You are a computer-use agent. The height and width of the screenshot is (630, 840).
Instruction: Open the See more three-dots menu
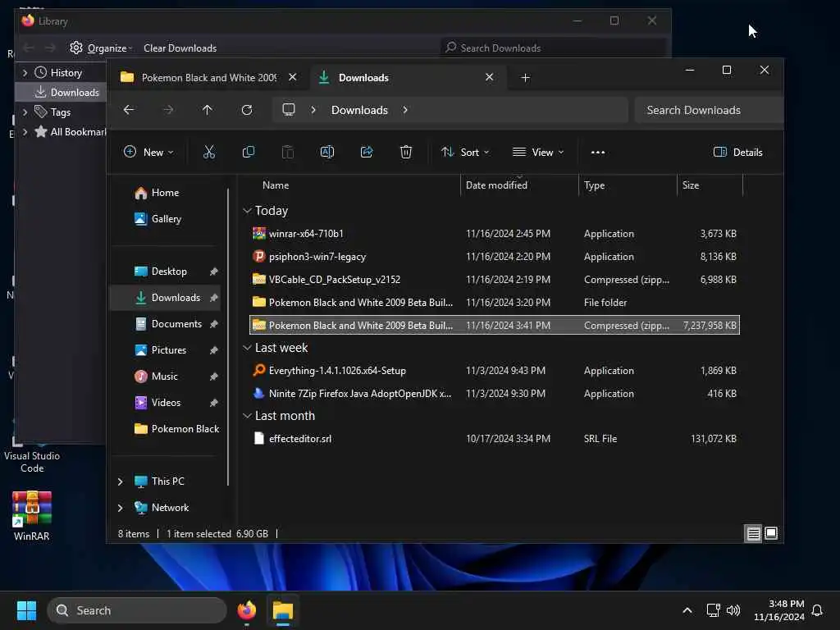(x=598, y=152)
